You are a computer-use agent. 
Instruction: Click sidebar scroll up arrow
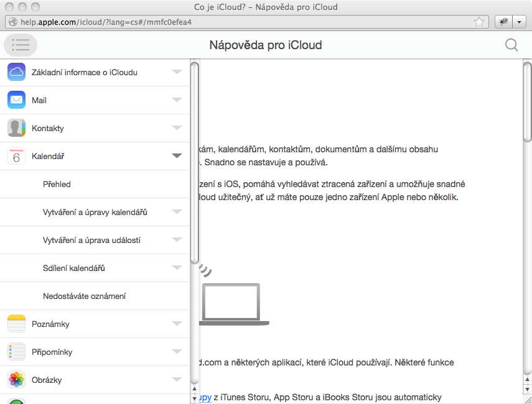click(x=194, y=388)
